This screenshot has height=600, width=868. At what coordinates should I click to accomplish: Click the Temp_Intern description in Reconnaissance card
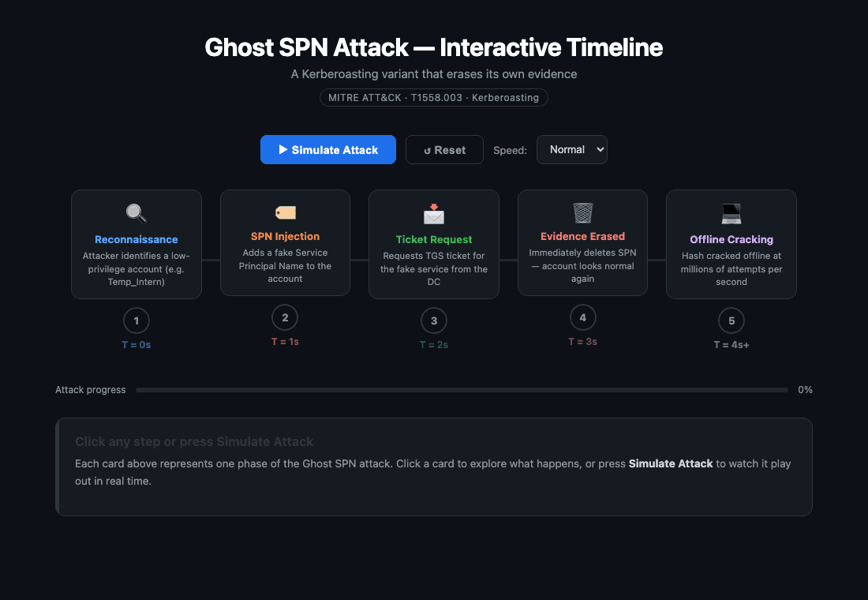137,268
